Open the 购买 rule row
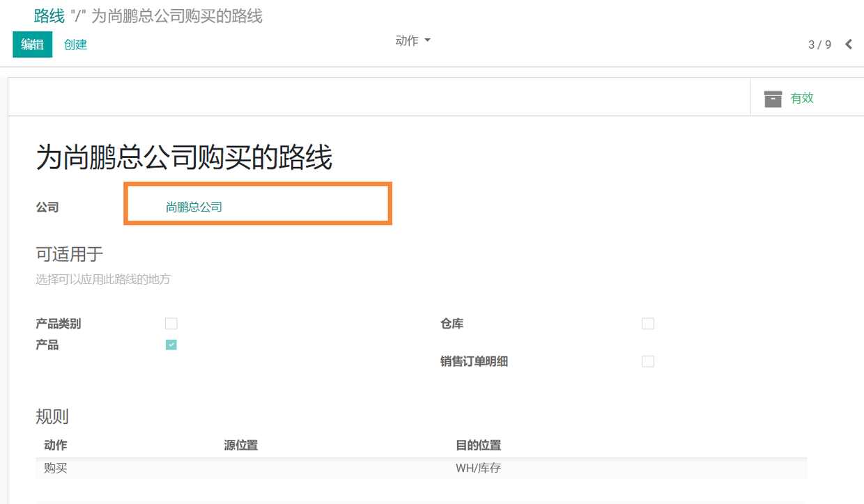The width and height of the screenshot is (864, 504). point(56,468)
